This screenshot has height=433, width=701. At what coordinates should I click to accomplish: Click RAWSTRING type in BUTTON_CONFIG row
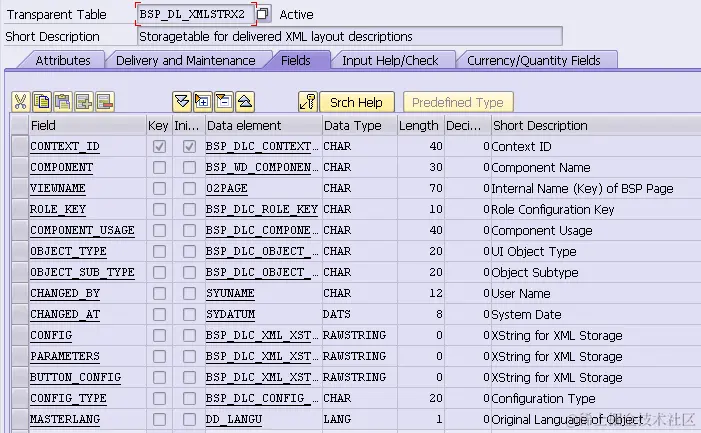tap(354, 378)
